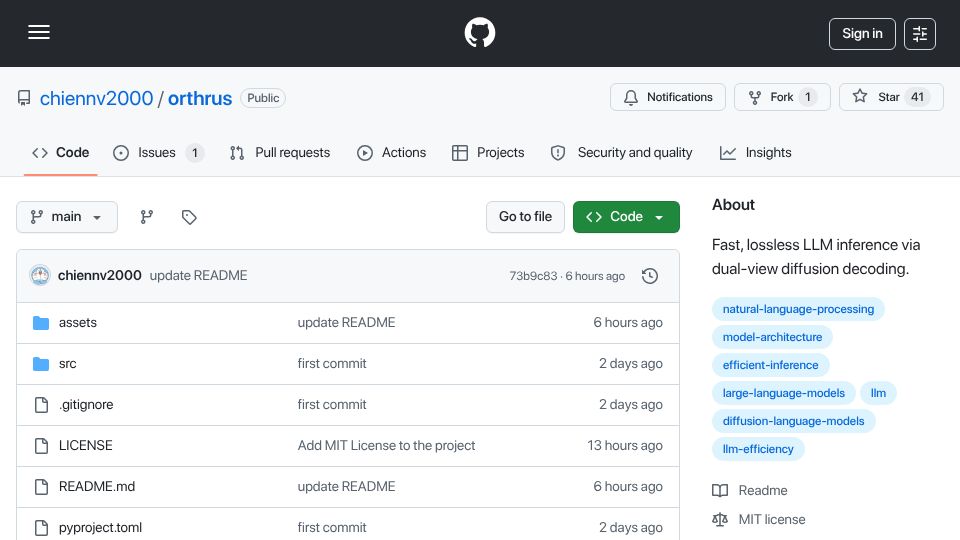The width and height of the screenshot is (960, 540).
Task: Open the MIT license link
Action: coord(772,519)
